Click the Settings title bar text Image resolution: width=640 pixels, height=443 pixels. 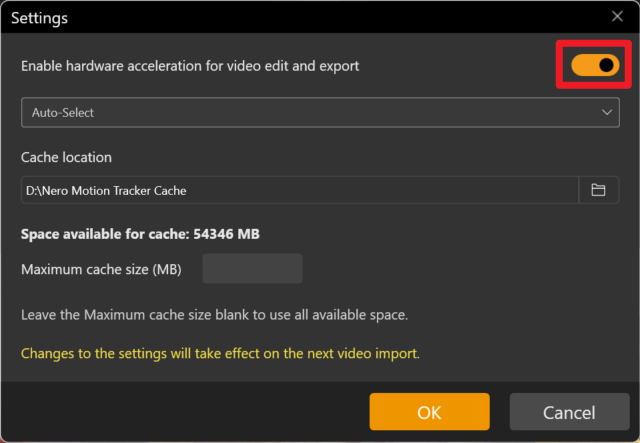pyautogui.click(x=40, y=17)
